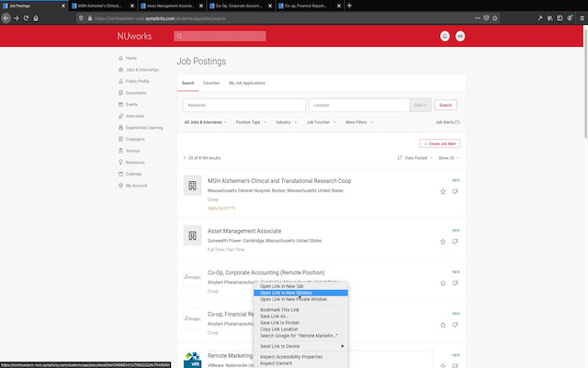Open the VR user avatar menu
588x368 pixels.
[x=460, y=36]
